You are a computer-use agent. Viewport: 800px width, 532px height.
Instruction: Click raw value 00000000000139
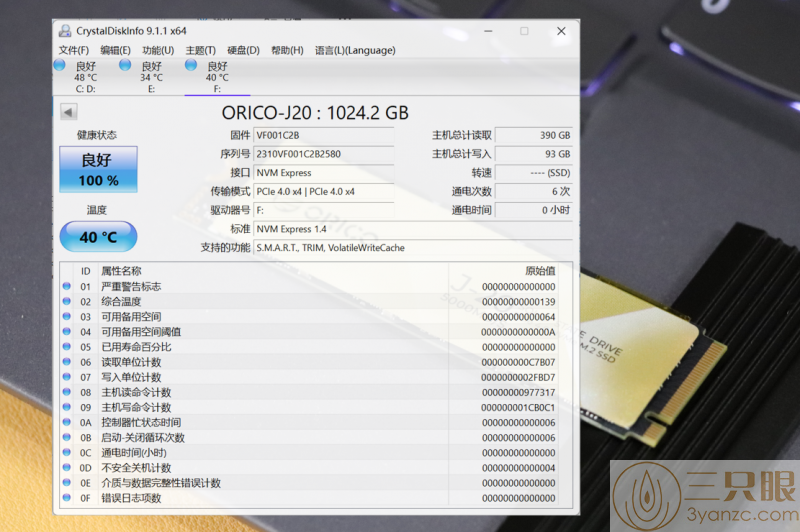pyautogui.click(x=518, y=302)
